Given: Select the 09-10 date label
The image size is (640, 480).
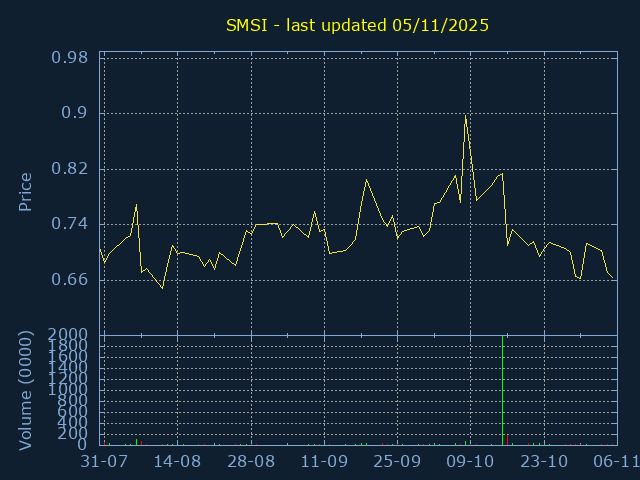Looking at the screenshot, I should tap(470, 462).
